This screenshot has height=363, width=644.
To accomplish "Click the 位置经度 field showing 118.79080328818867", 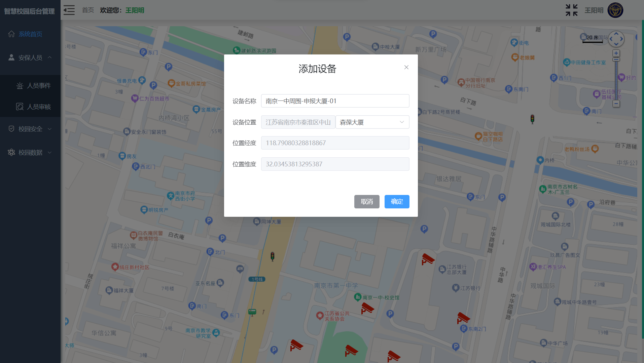I will point(335,143).
